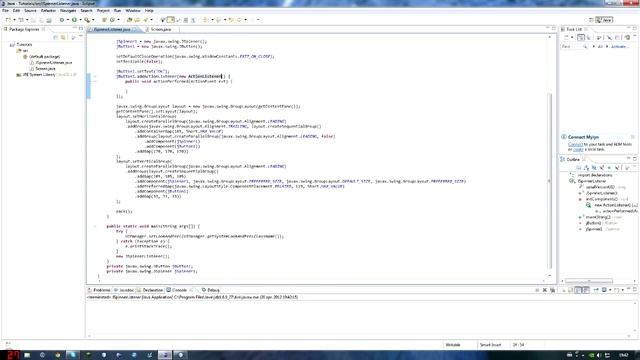Click the Pin Console icon
Screen dimensions: 640x360
pyautogui.click(x=596, y=290)
